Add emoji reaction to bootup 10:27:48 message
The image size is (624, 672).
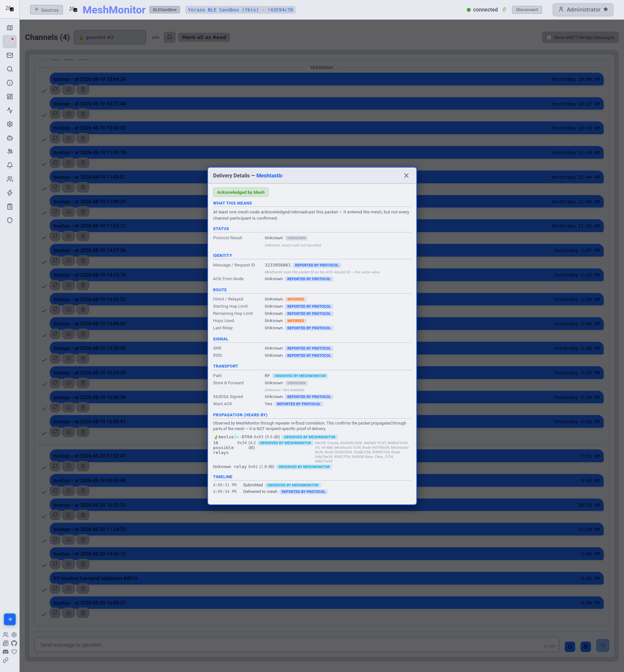(x=68, y=114)
